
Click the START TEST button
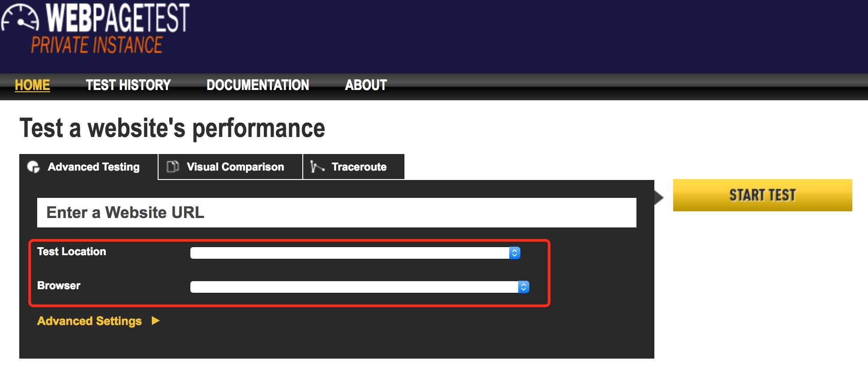point(762,195)
